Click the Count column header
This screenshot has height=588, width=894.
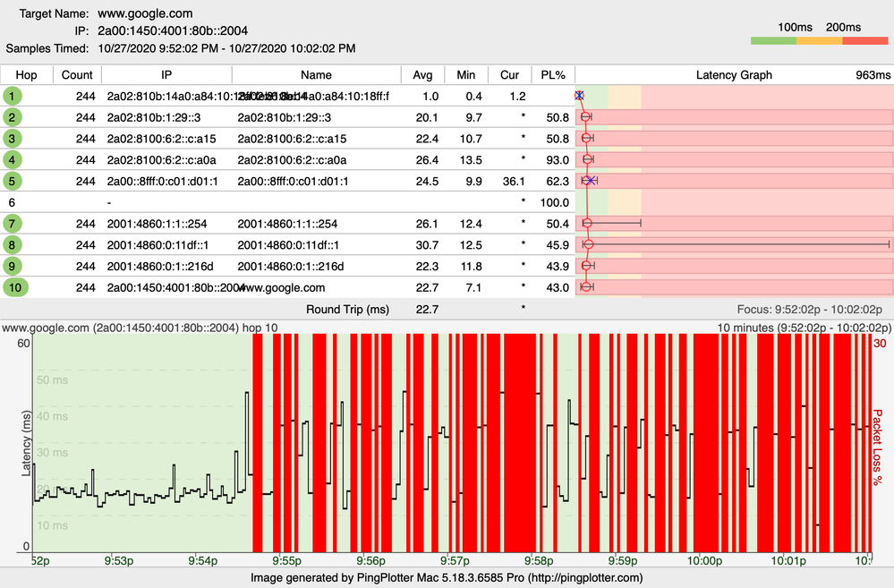click(77, 74)
